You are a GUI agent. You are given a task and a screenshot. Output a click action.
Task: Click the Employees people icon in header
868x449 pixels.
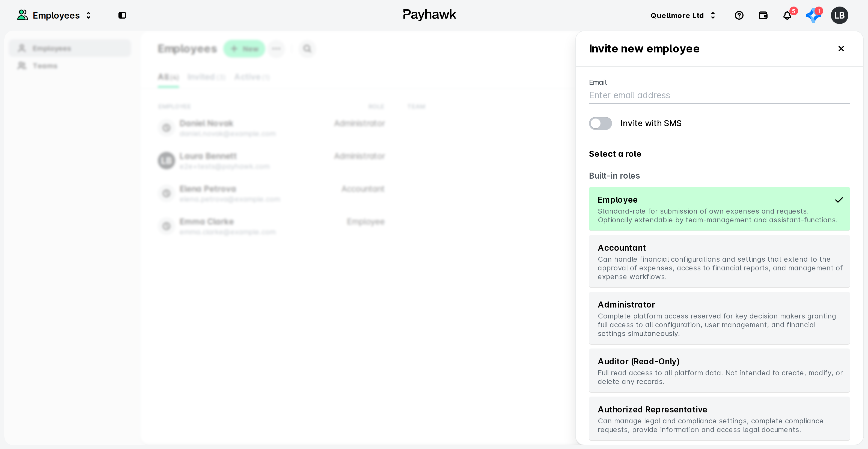tap(23, 15)
